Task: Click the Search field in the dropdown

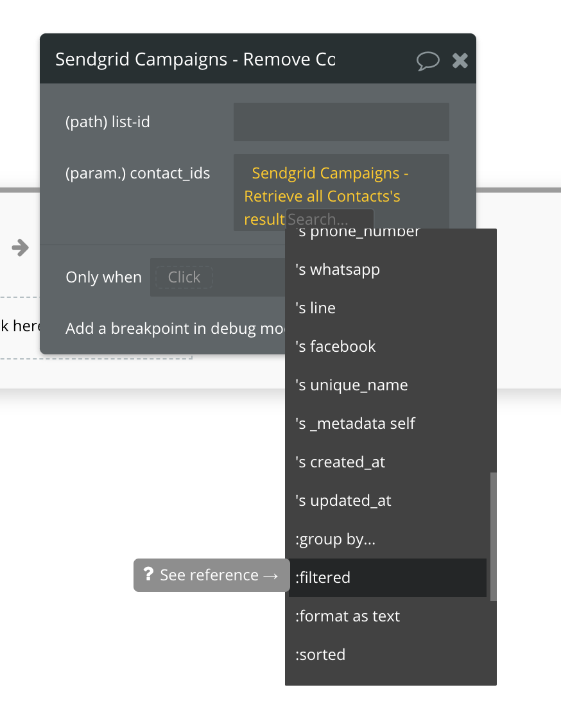Action: pyautogui.click(x=329, y=219)
